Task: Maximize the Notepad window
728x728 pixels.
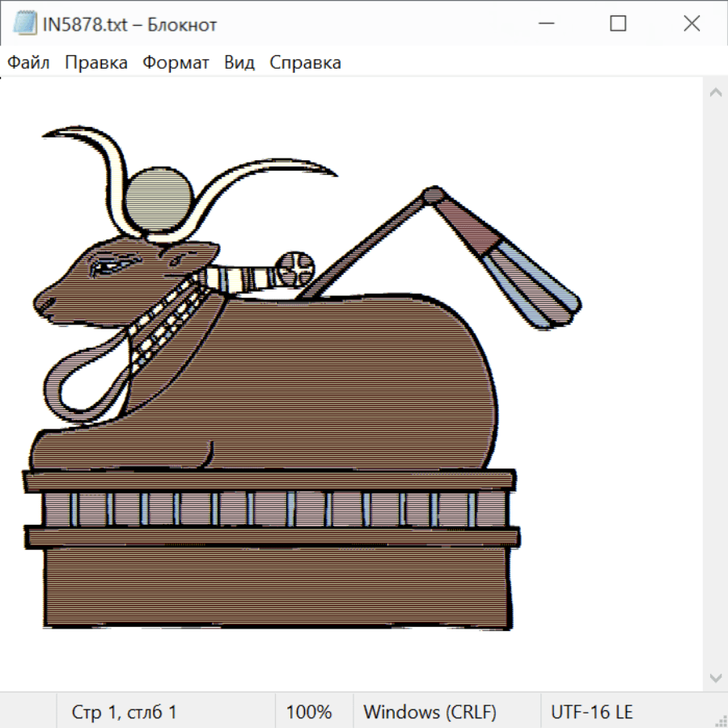Action: 618,24
